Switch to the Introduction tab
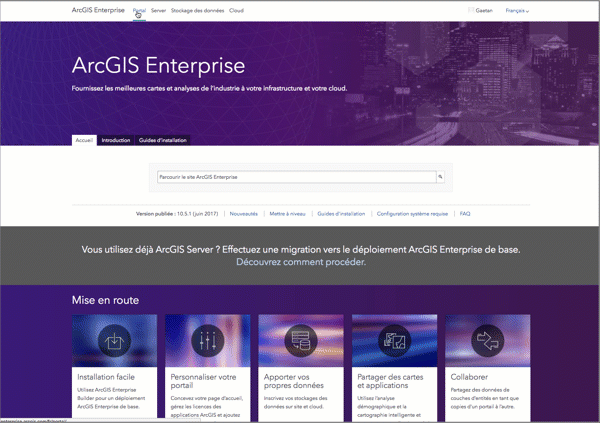Screen dimensions: 600x423 tap(116, 140)
